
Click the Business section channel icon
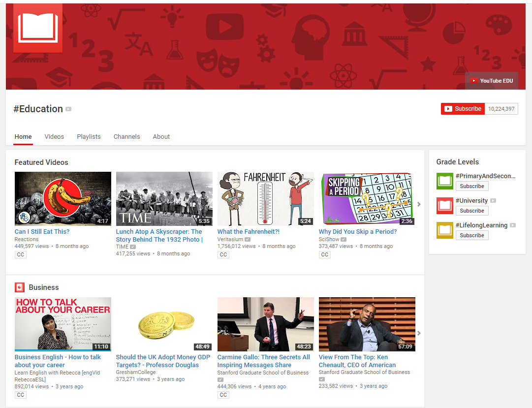20,287
